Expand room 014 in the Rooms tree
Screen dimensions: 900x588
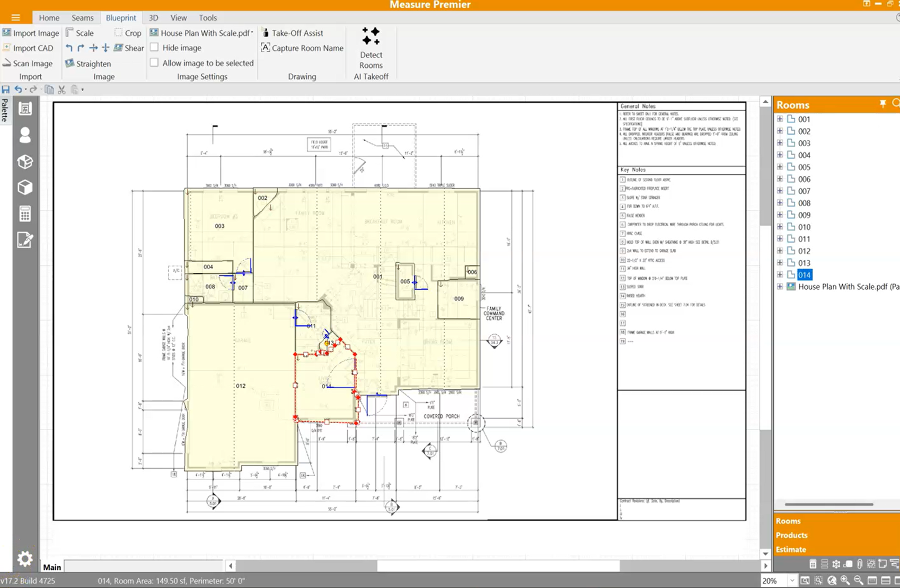[780, 274]
